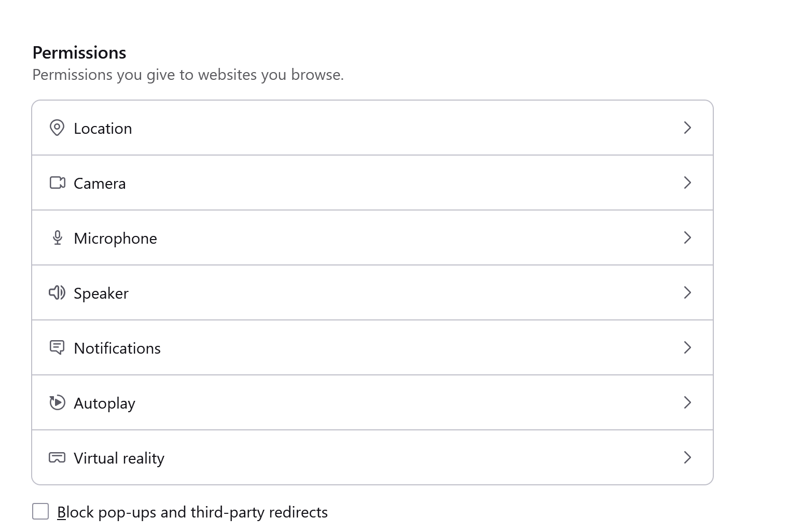The width and height of the screenshot is (788, 532).
Task: Expand Microphone permissions chevron
Action: pyautogui.click(x=687, y=237)
